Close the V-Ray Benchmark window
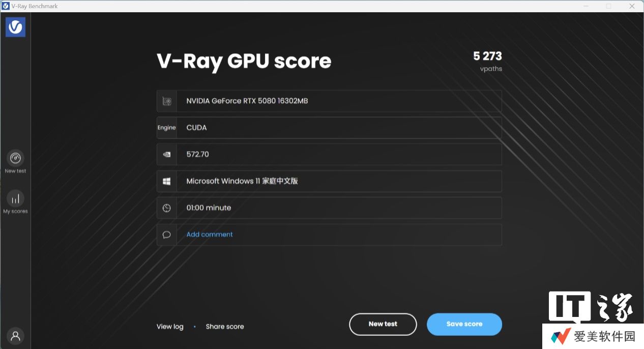This screenshot has height=349, width=644. point(632,6)
